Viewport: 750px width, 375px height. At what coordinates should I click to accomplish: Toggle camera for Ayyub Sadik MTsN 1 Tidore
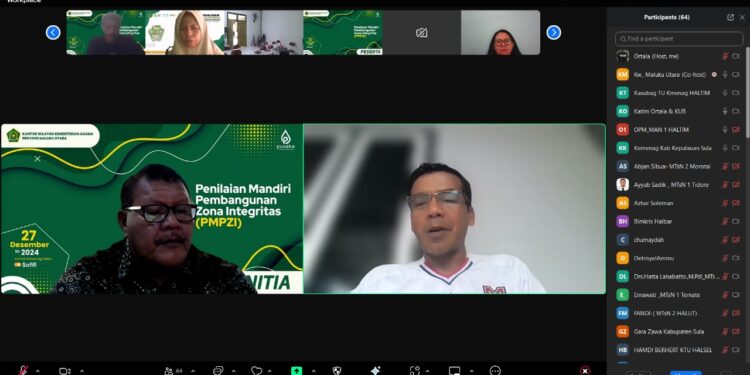[x=736, y=185]
